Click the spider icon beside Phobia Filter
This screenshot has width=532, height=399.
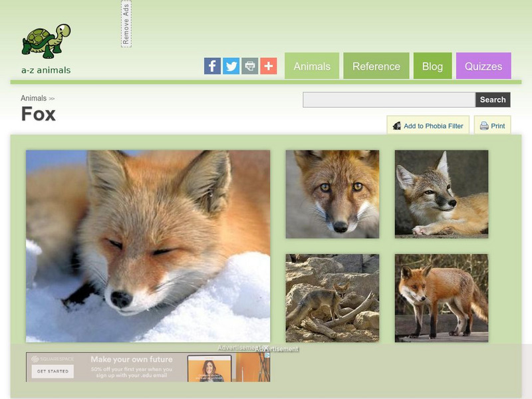tap(397, 126)
